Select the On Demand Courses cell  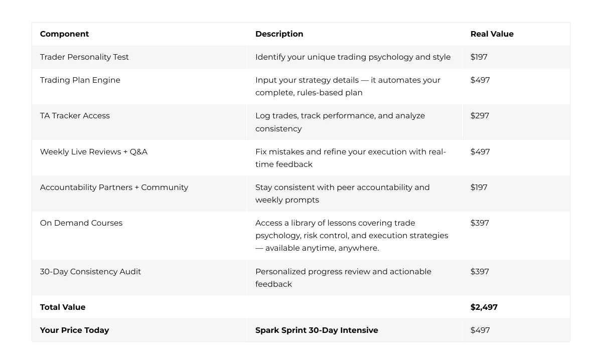(81, 223)
